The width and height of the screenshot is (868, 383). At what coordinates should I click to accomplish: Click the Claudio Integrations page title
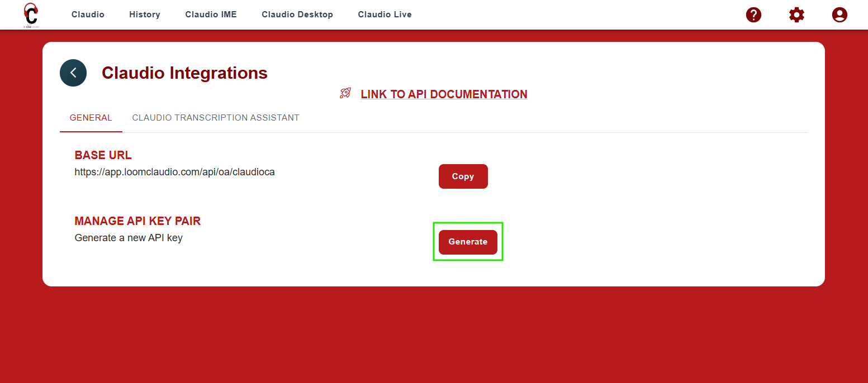click(184, 73)
